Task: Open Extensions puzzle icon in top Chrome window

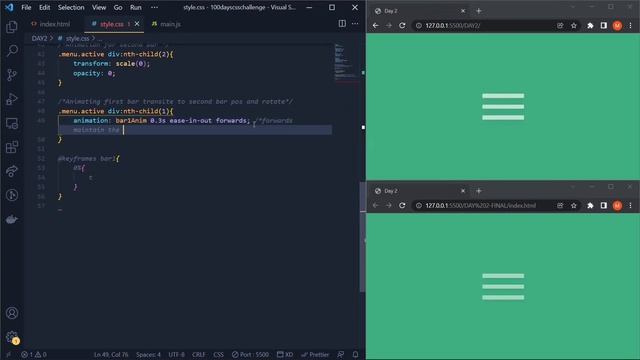Action: click(590, 25)
